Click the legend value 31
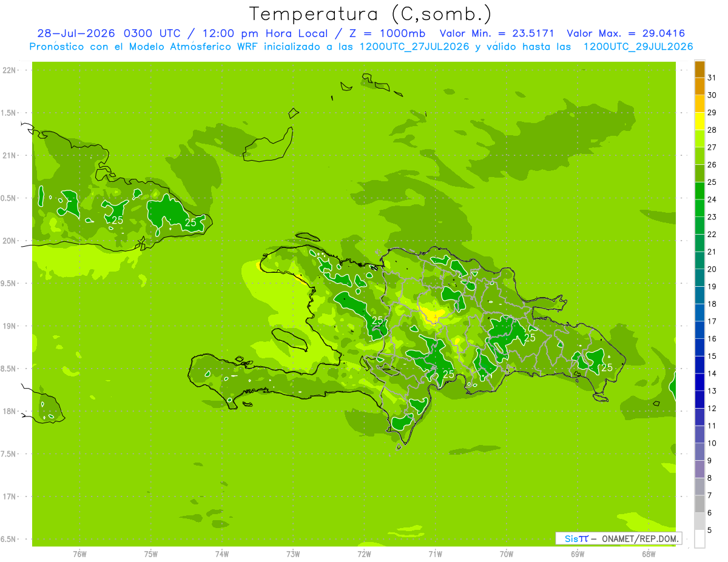 (x=712, y=77)
